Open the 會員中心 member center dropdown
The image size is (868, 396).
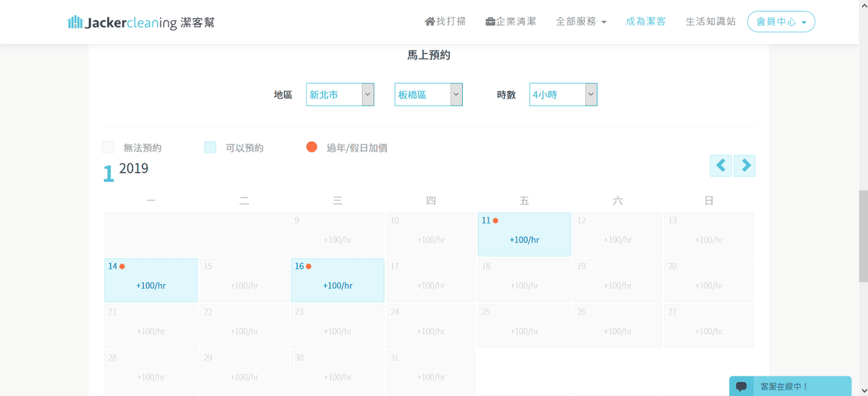(780, 22)
